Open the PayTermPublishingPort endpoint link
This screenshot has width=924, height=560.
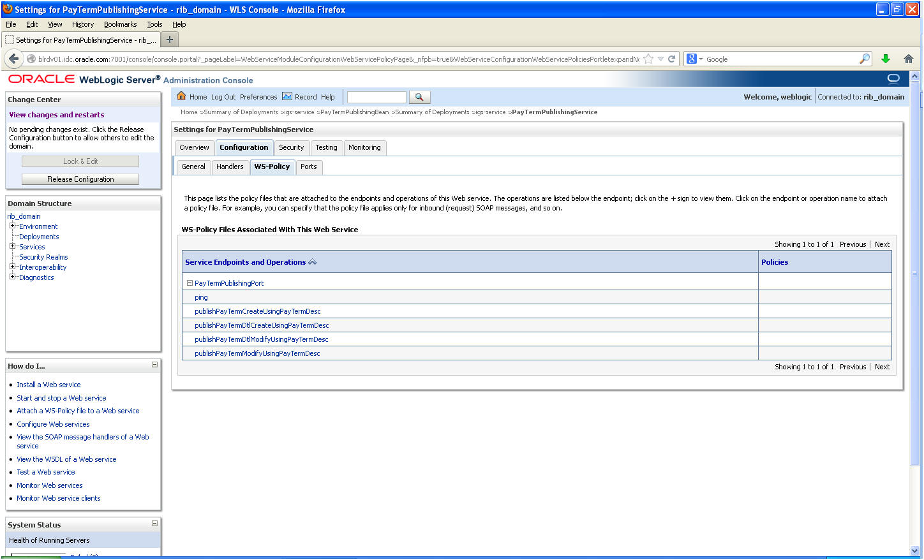229,283
